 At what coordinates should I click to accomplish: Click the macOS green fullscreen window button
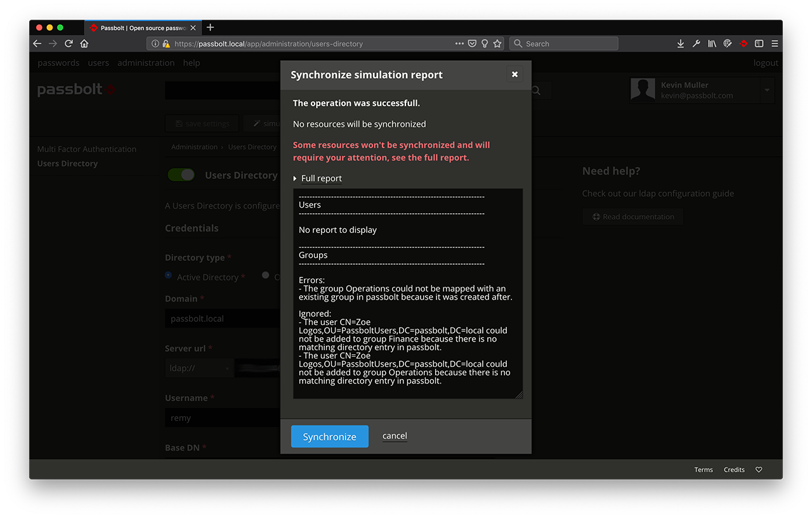click(60, 28)
